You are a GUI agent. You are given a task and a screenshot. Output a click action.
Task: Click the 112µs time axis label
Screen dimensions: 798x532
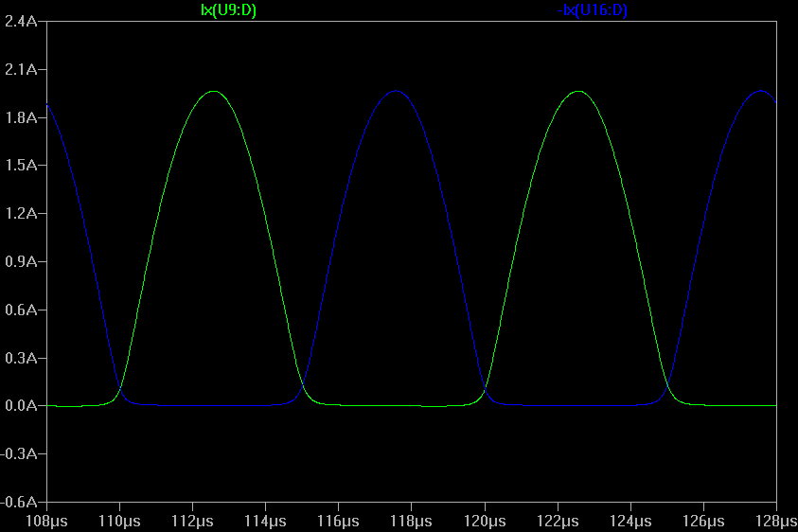[x=192, y=522]
